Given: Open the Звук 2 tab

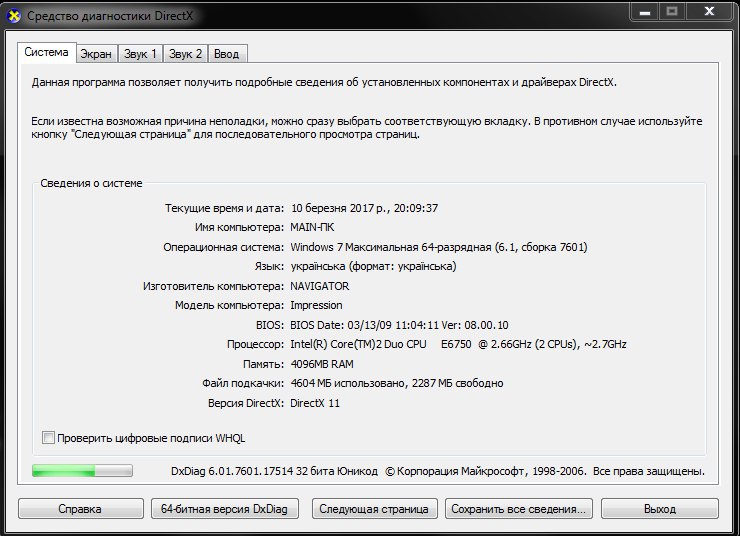Looking at the screenshot, I should (x=185, y=54).
